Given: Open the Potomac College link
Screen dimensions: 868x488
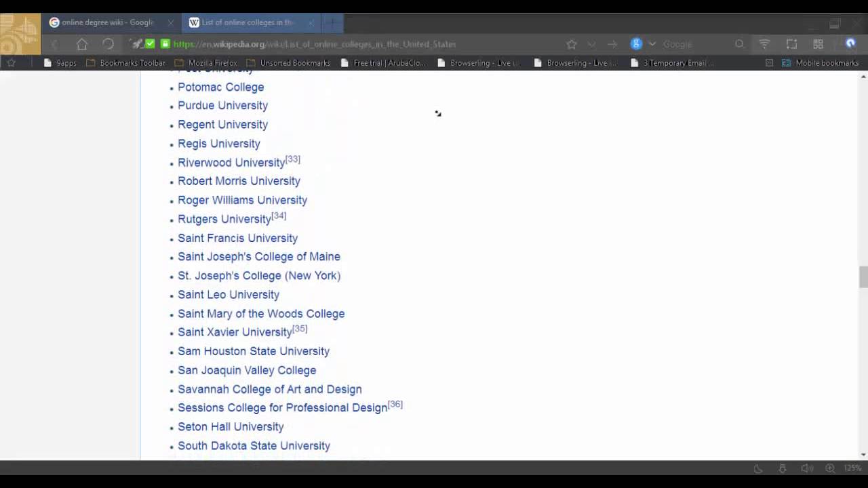Looking at the screenshot, I should point(220,87).
